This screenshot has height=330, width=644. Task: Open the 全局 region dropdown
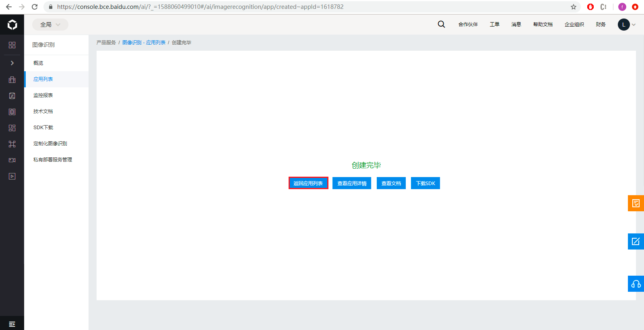coord(50,25)
